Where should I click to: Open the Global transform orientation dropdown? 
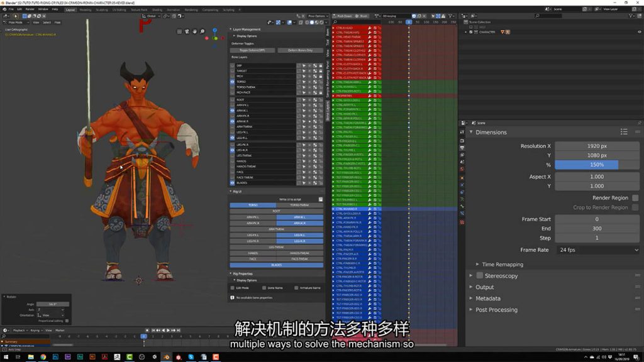151,16
